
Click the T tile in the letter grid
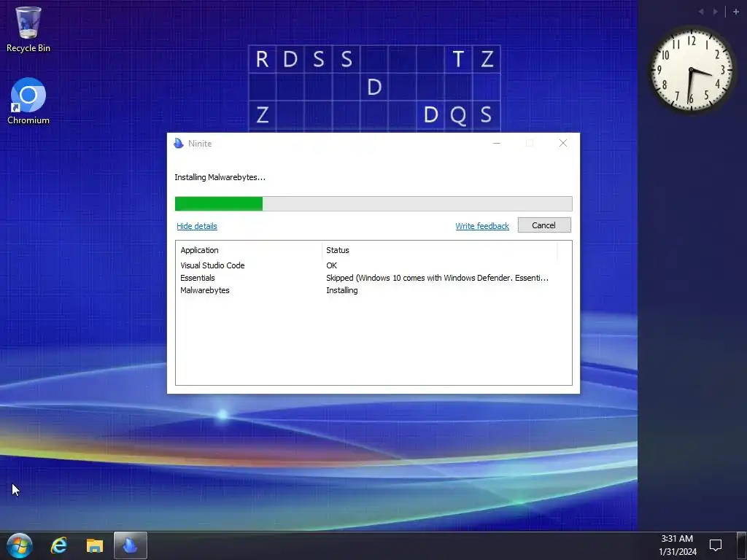tap(458, 59)
